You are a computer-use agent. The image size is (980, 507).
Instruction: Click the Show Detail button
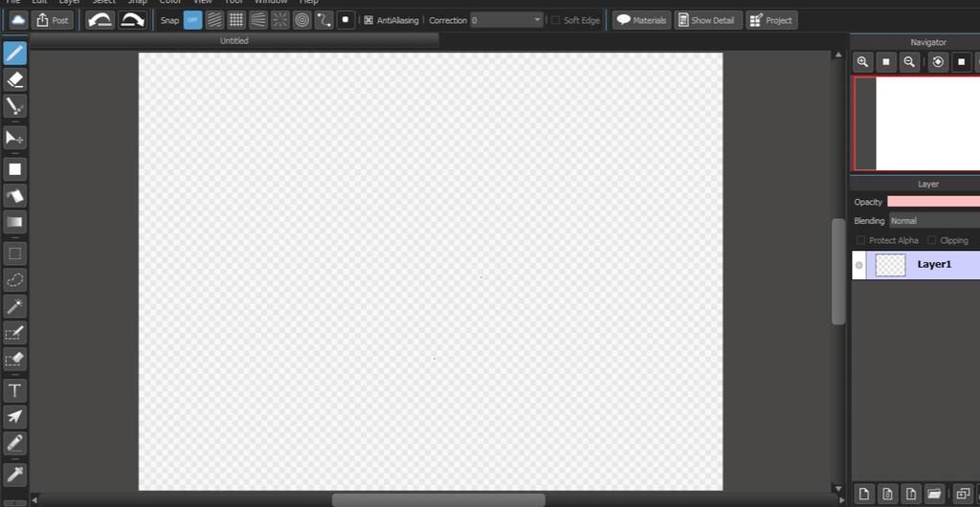pyautogui.click(x=709, y=20)
